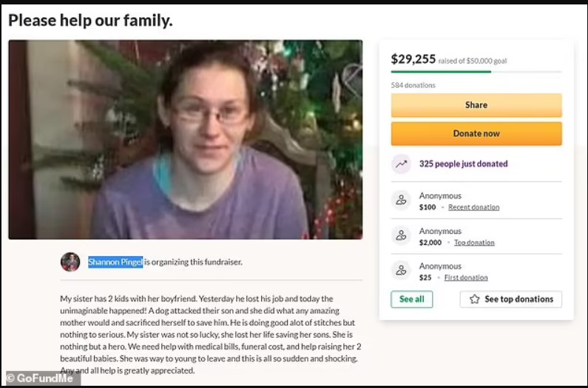Follow the Recent donation link
The height and width of the screenshot is (388, 588).
(473, 207)
